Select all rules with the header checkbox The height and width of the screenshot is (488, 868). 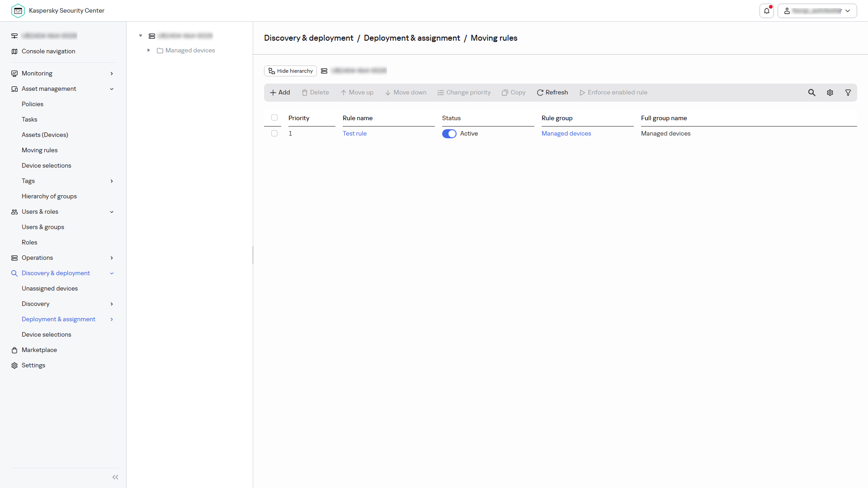tap(274, 118)
